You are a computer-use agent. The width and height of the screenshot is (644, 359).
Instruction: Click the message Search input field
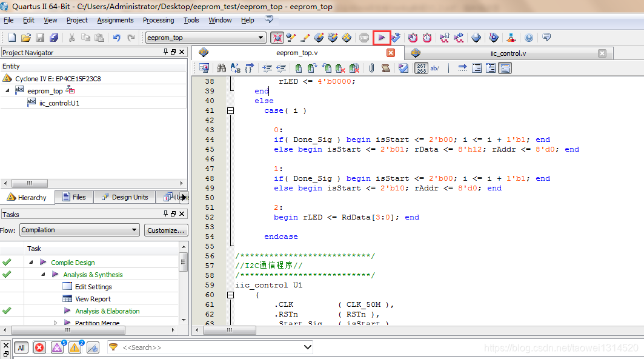(211, 347)
